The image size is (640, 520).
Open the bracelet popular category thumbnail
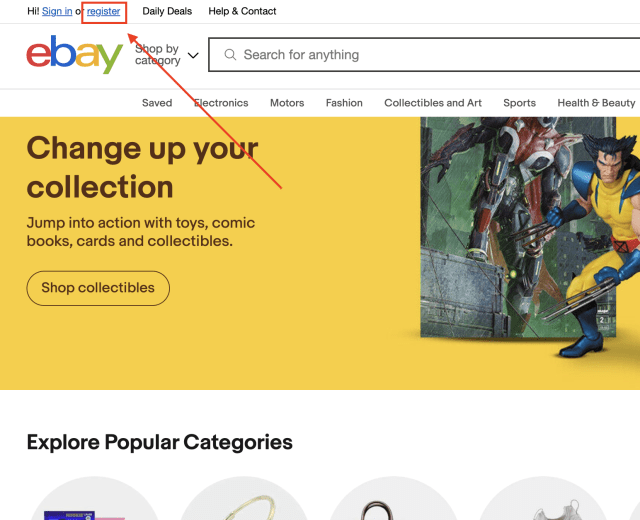244,498
